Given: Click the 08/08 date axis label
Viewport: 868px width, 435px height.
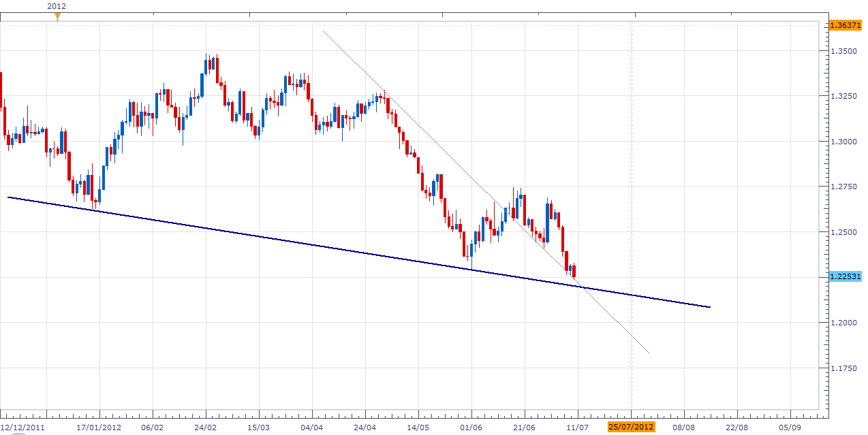Looking at the screenshot, I should [684, 427].
